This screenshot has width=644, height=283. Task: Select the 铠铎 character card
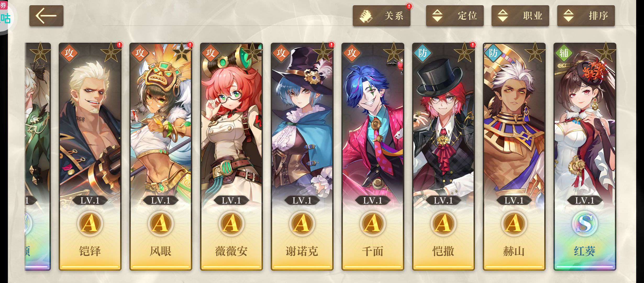coord(90,156)
